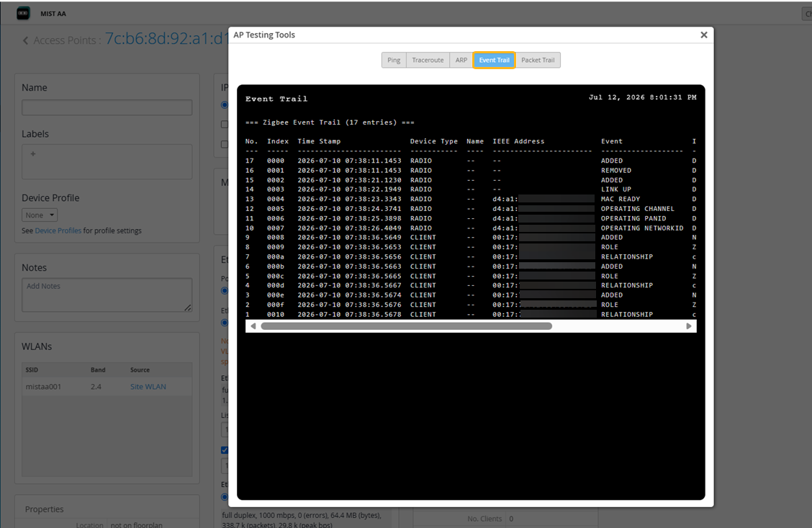Click the Mist logo icon
The image size is (812, 528).
point(23,14)
